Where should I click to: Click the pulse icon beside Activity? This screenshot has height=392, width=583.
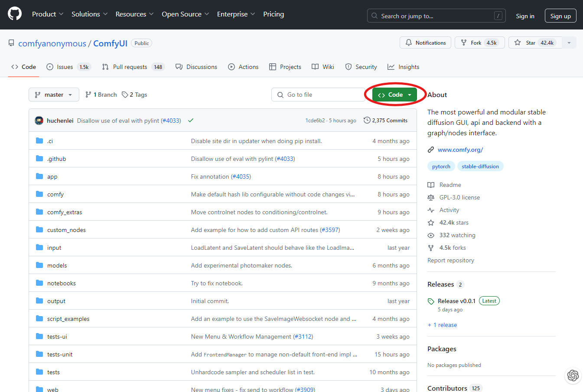(431, 210)
